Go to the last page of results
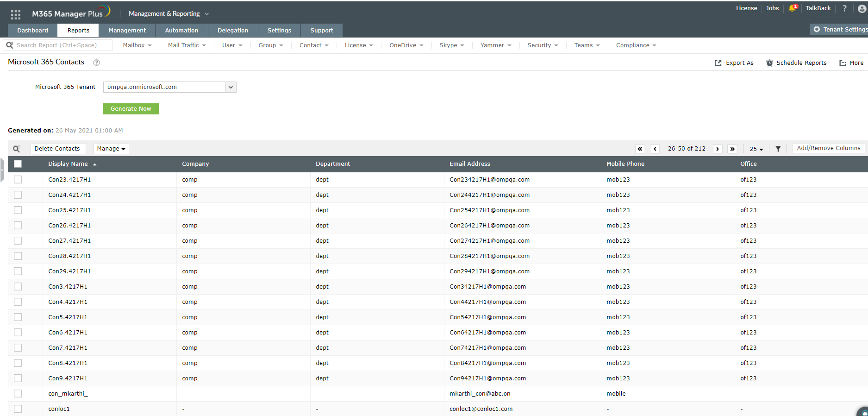The height and width of the screenshot is (416, 868). (x=732, y=149)
